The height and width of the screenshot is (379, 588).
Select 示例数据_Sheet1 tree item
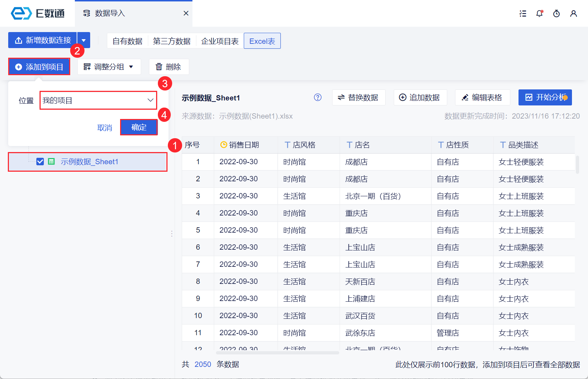(88, 162)
